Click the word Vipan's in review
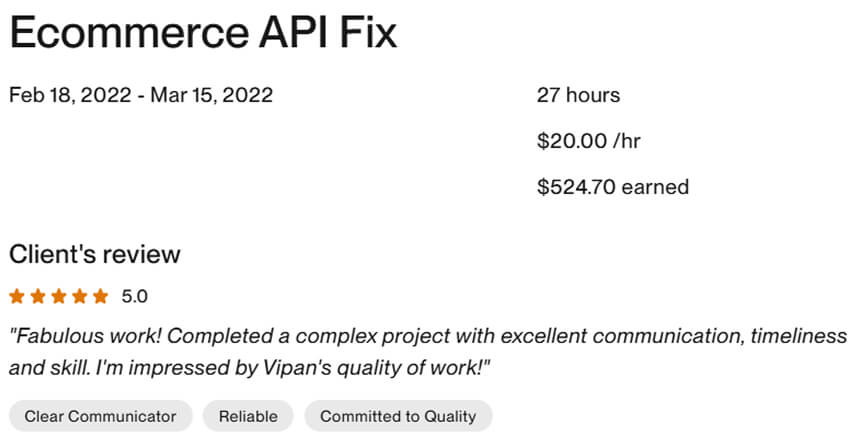The height and width of the screenshot is (443, 861). [295, 368]
